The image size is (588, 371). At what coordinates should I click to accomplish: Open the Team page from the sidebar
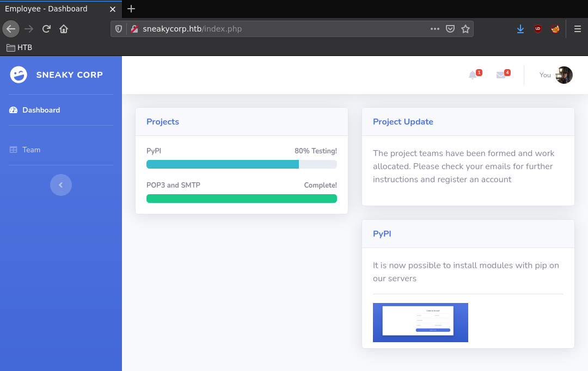pos(31,150)
